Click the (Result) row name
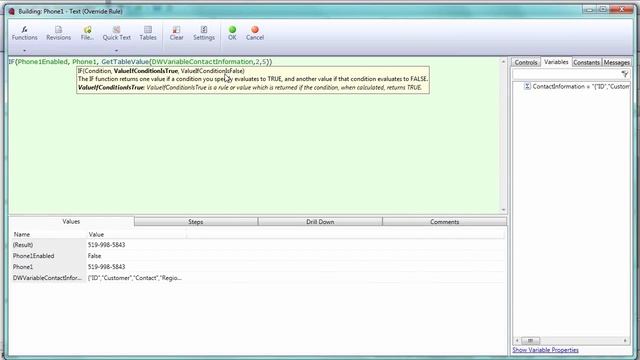The width and height of the screenshot is (640, 360). click(x=23, y=245)
